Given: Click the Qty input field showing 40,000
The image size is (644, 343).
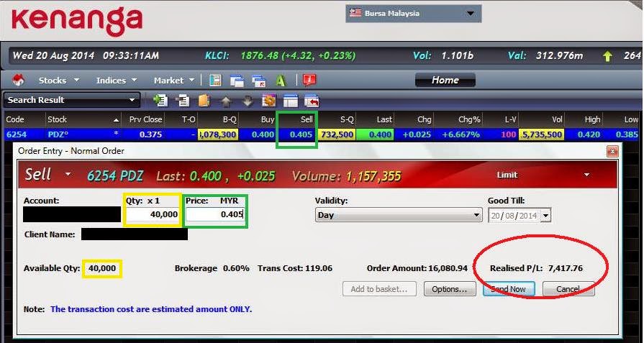Looking at the screenshot, I should pyautogui.click(x=153, y=214).
